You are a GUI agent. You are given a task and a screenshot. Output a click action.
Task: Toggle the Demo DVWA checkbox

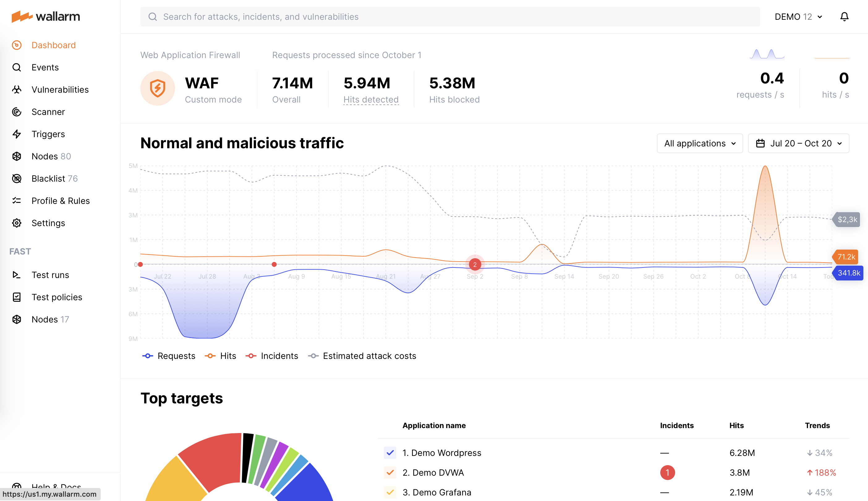390,473
